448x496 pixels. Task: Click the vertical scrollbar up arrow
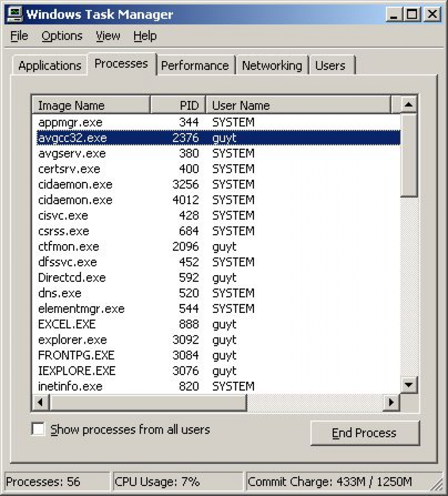coord(409,105)
